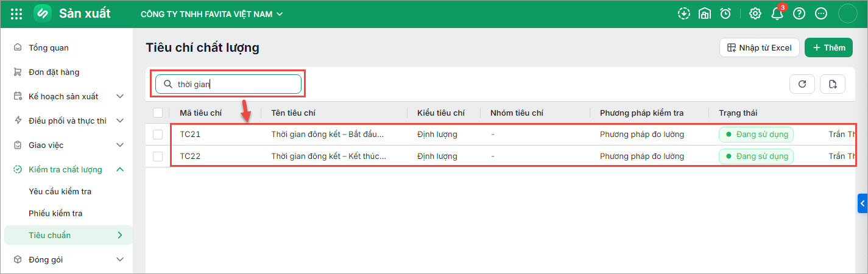Click page title Tiêu chí chất lượng
Viewport: 868px width, 274px height.
pyautogui.click(x=203, y=47)
